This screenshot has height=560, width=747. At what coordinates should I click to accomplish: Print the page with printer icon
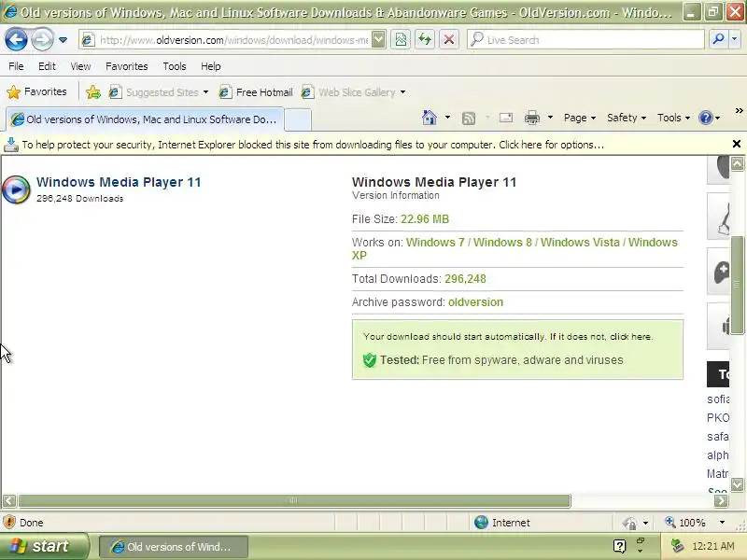click(532, 118)
